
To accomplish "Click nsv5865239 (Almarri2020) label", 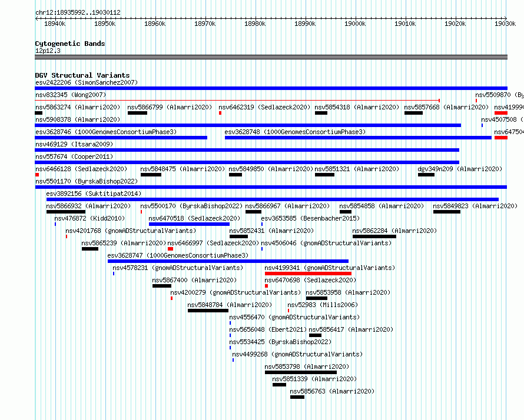I will [124, 243].
